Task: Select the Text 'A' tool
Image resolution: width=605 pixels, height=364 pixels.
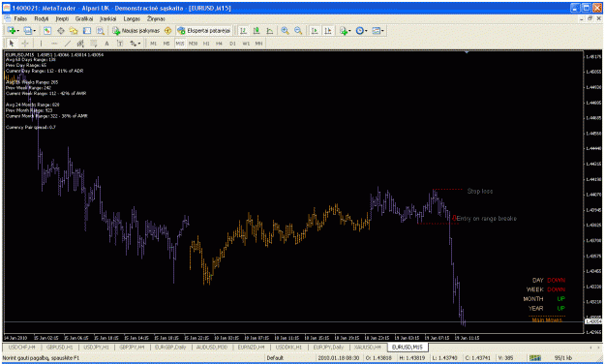Action: [106, 44]
